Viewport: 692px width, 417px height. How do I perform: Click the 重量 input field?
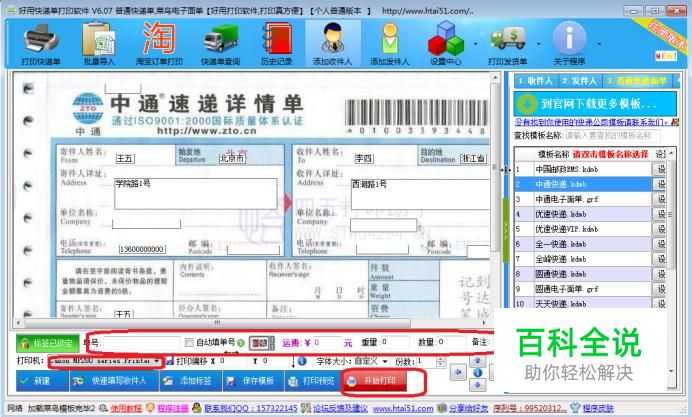395,342
